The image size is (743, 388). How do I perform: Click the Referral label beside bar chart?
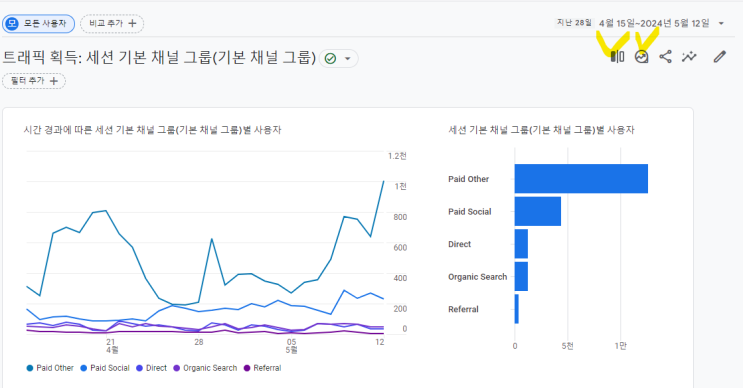[463, 309]
